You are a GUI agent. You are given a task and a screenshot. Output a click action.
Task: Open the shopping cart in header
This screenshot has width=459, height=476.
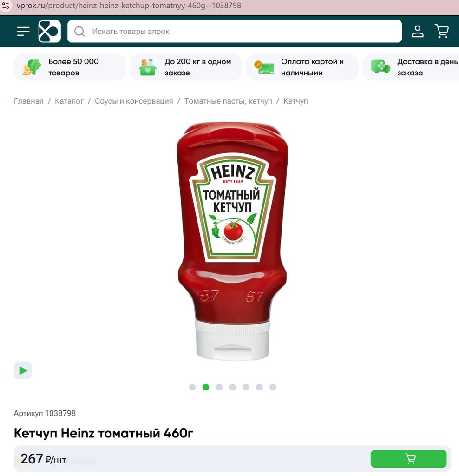[442, 31]
